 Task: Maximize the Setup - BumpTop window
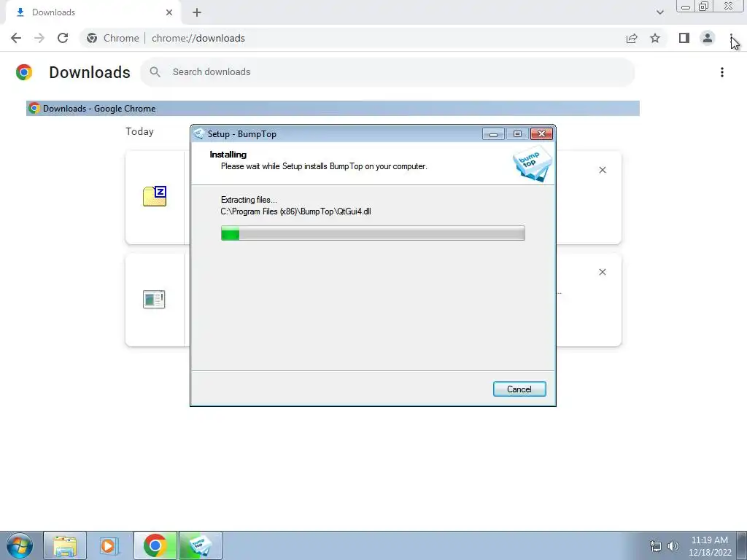click(x=517, y=134)
